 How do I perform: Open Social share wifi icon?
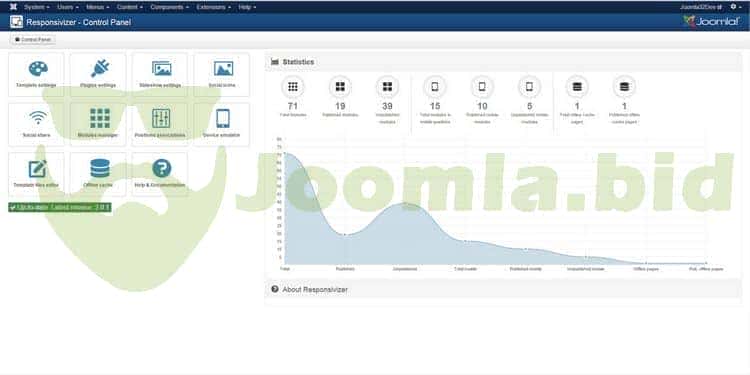click(x=38, y=118)
